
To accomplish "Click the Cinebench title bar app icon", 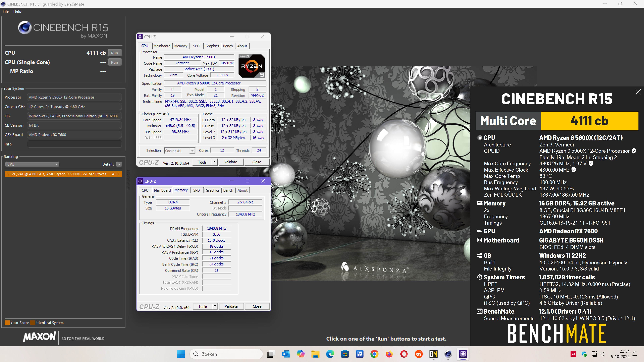I will click(3, 4).
